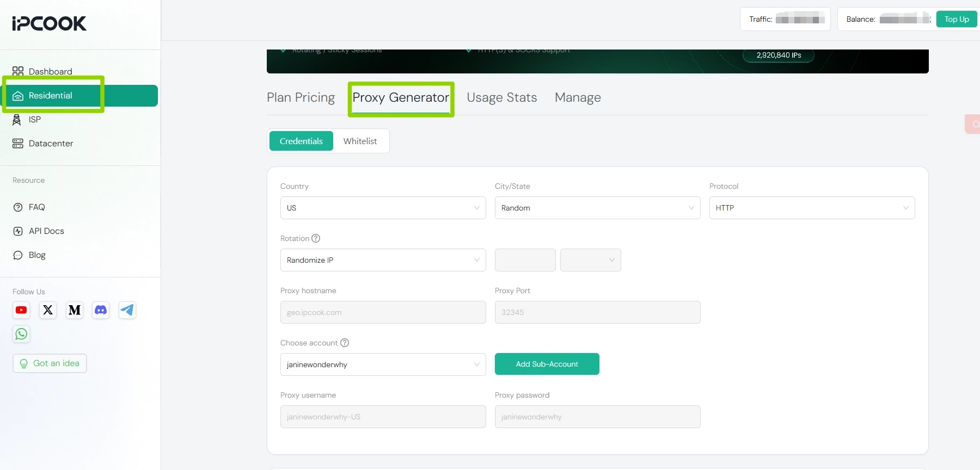980x470 pixels.
Task: Open the WhatsApp social icon
Action: pyautogui.click(x=21, y=334)
